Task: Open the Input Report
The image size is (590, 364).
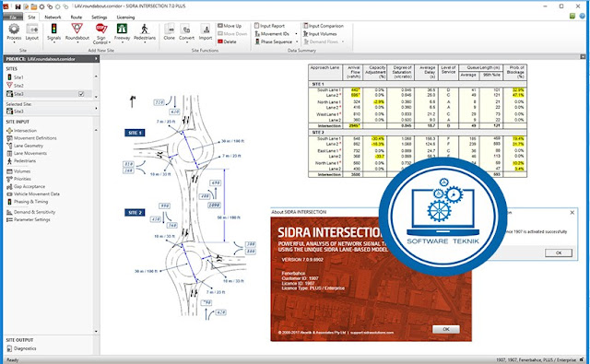Action: 270,26
